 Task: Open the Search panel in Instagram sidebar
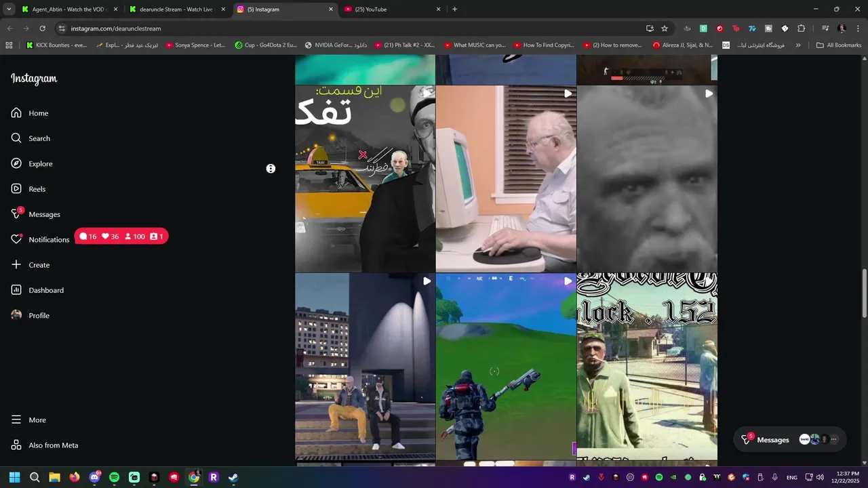point(31,138)
